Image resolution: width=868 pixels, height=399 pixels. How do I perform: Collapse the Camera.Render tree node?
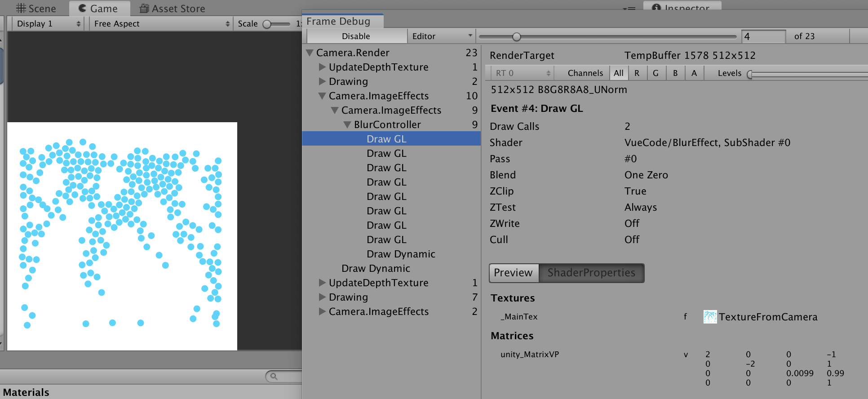pyautogui.click(x=309, y=53)
